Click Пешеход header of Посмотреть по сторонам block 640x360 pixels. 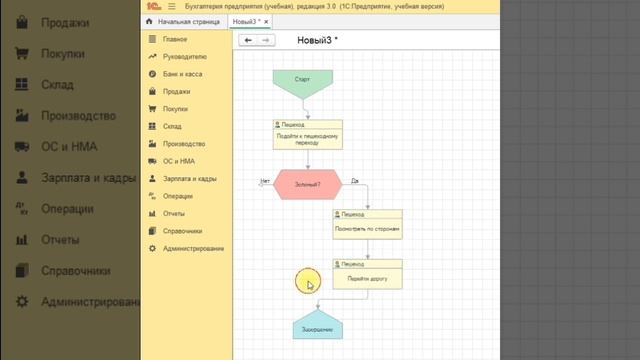coord(367,214)
